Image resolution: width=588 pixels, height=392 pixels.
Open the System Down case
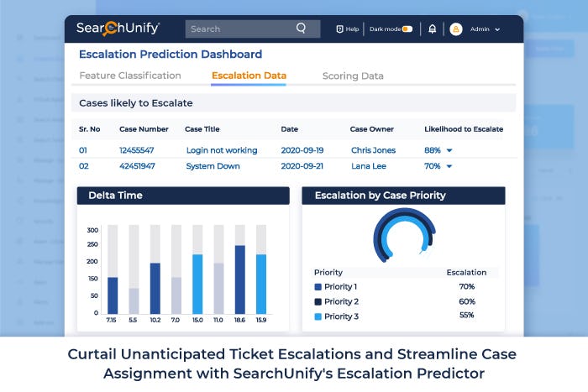[213, 166]
